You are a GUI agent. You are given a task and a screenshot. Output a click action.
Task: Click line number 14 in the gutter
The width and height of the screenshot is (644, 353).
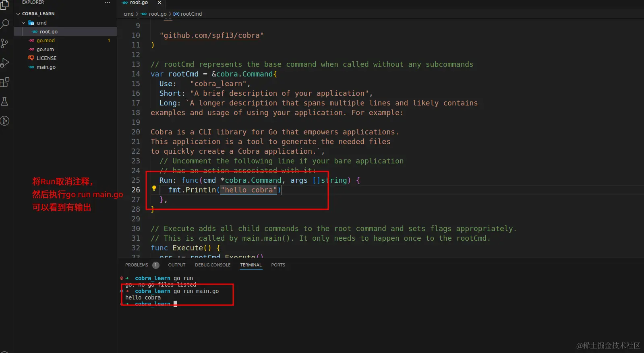tap(136, 74)
